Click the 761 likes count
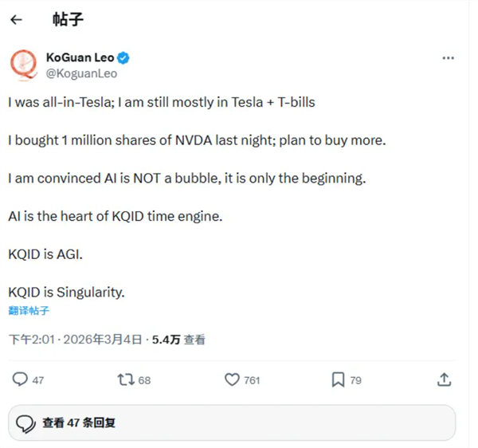478x448 pixels. [x=252, y=380]
